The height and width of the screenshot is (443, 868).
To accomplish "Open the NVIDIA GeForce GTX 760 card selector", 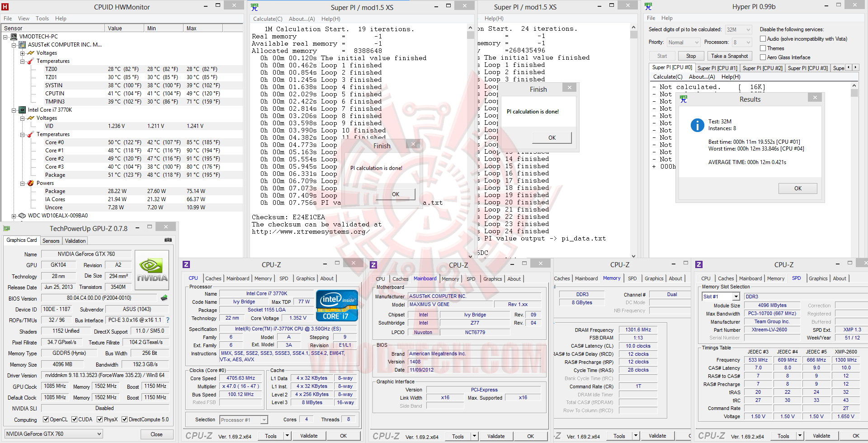I will point(53,434).
